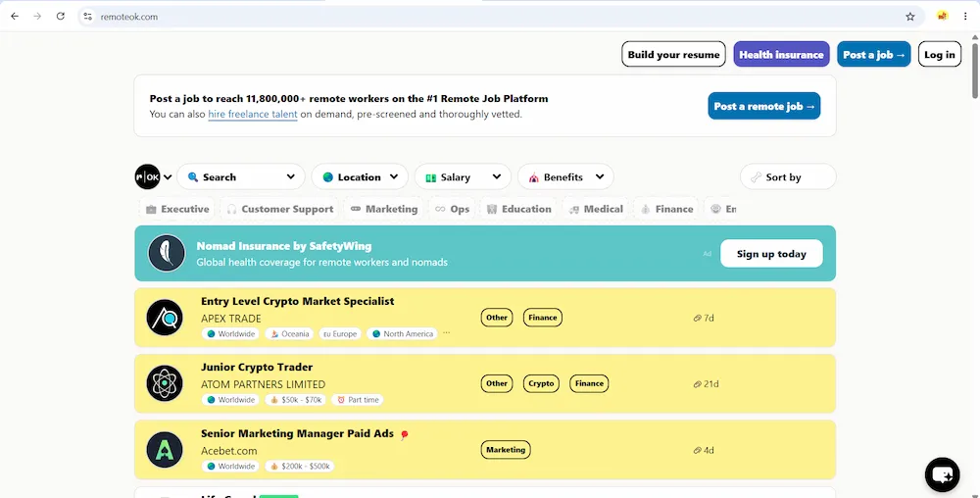This screenshot has height=498, width=980.
Task: Open Entry Level Crypto Market Specialist job
Action: click(298, 301)
